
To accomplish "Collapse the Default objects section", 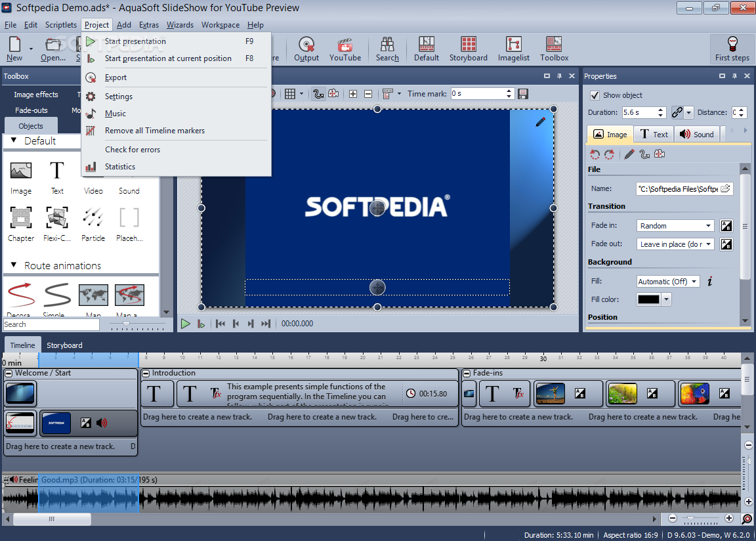I will coord(14,141).
